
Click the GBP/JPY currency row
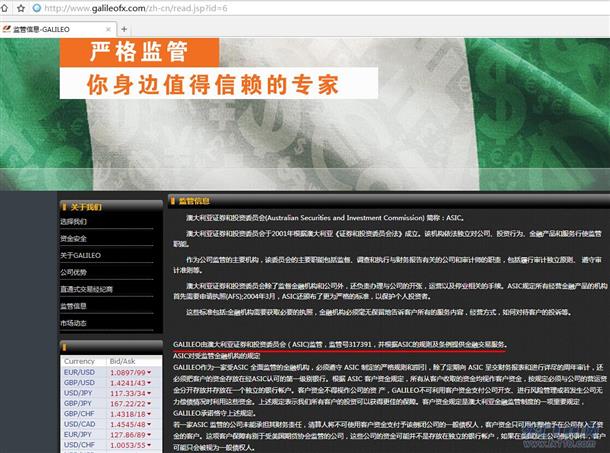coord(111,404)
